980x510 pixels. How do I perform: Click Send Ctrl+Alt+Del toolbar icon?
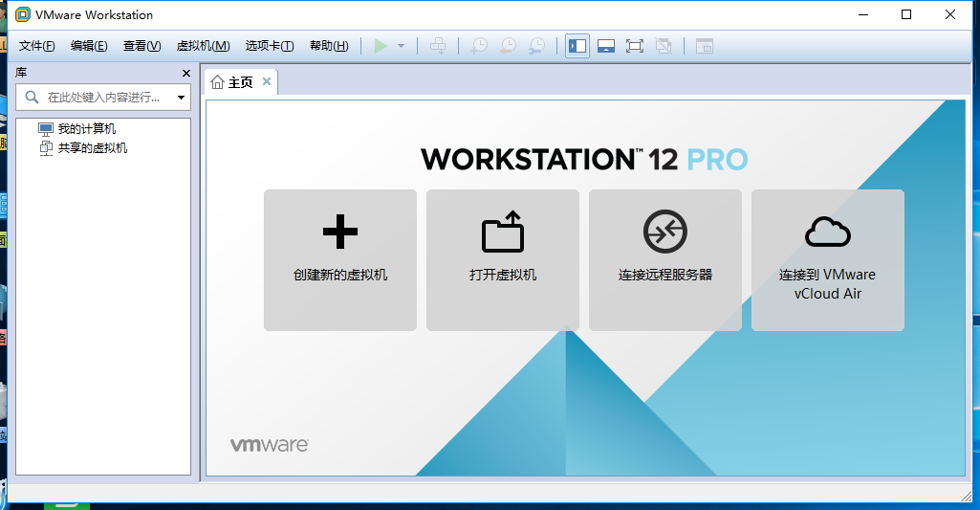(x=438, y=46)
